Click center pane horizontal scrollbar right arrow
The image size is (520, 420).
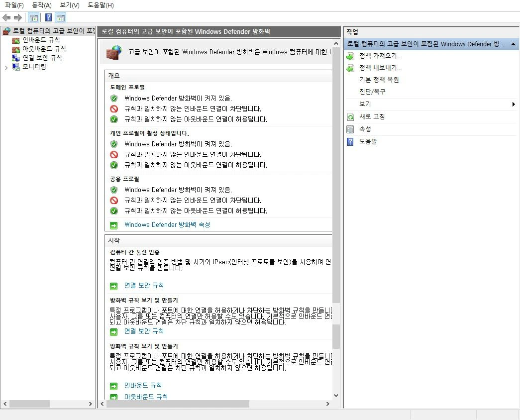click(x=327, y=404)
